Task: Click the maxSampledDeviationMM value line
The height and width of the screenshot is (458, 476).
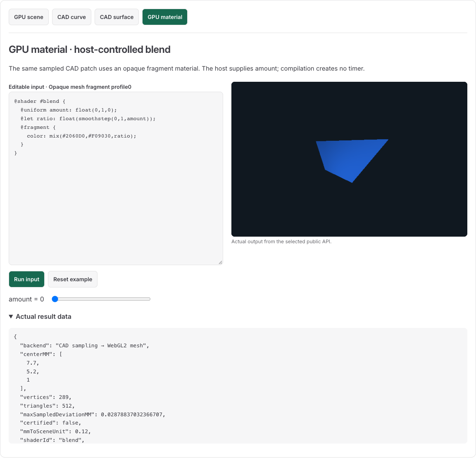Action: tap(93, 415)
